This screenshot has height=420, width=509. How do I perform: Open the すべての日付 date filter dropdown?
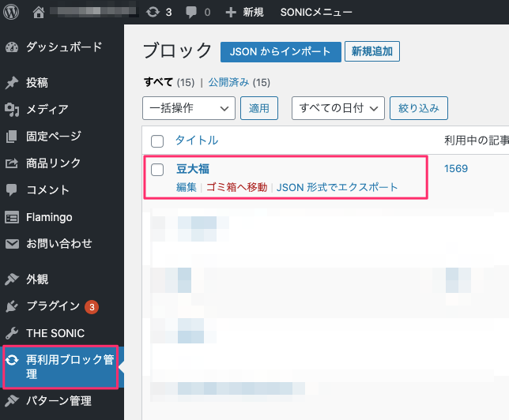tap(338, 108)
